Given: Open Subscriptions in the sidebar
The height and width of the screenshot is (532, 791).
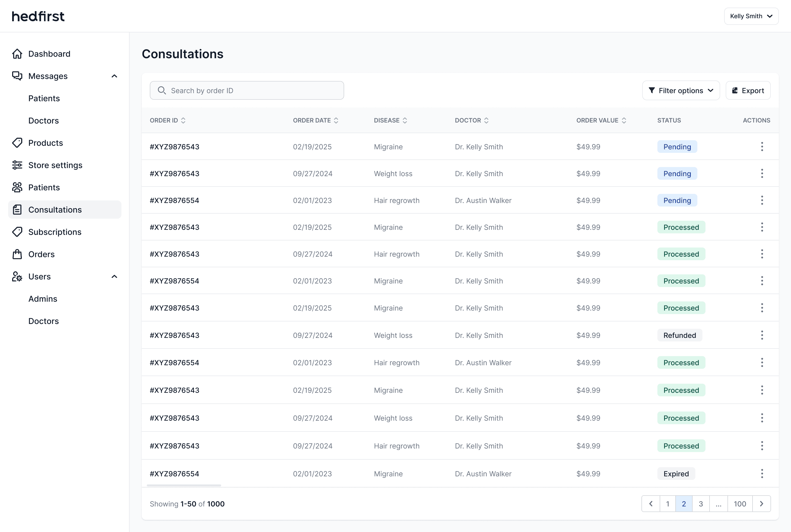Looking at the screenshot, I should pos(55,232).
